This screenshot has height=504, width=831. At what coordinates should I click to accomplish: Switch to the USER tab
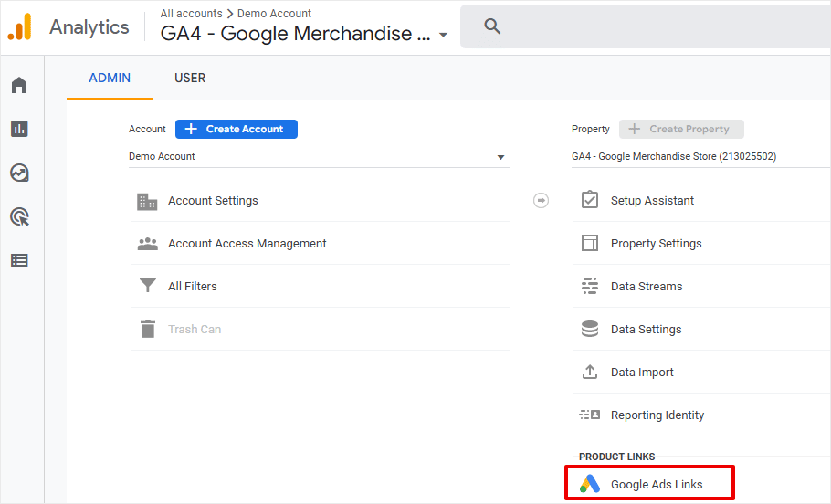190,78
